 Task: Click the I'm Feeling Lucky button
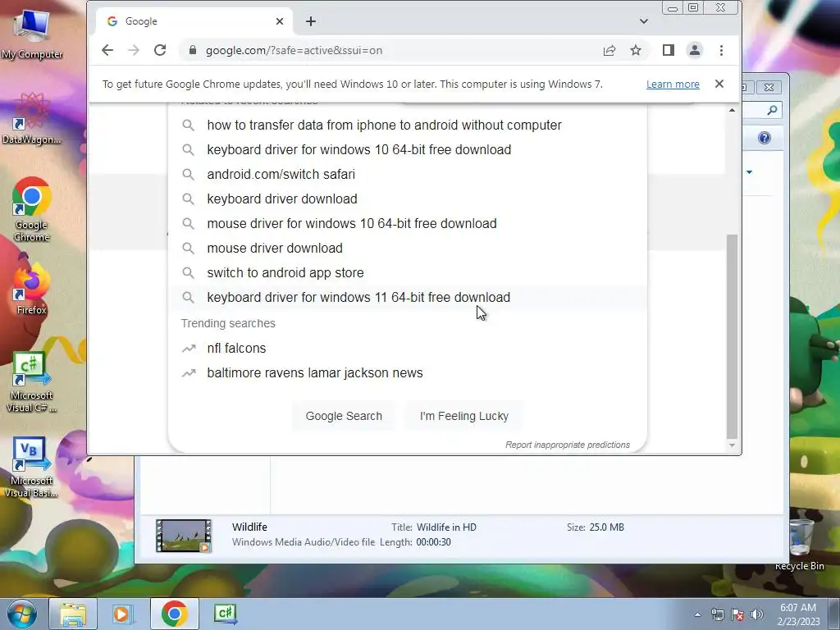(x=464, y=416)
